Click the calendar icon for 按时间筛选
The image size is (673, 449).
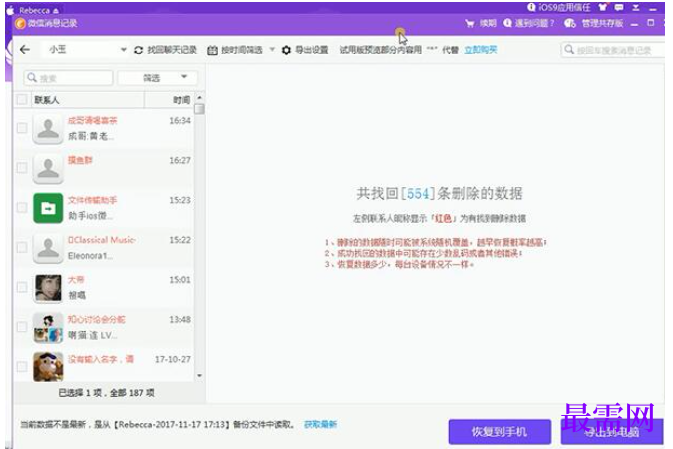212,50
